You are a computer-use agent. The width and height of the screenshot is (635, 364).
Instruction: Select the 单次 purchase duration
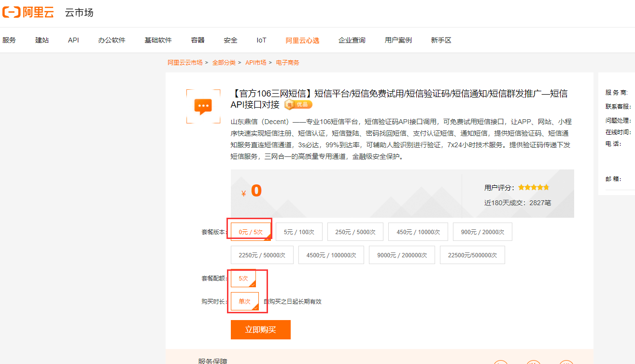click(x=245, y=301)
